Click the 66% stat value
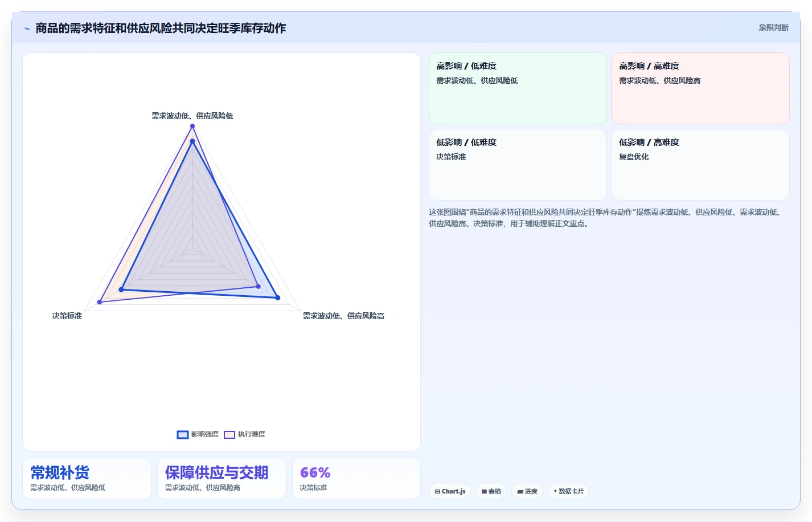This screenshot has width=812, height=522. click(x=315, y=472)
